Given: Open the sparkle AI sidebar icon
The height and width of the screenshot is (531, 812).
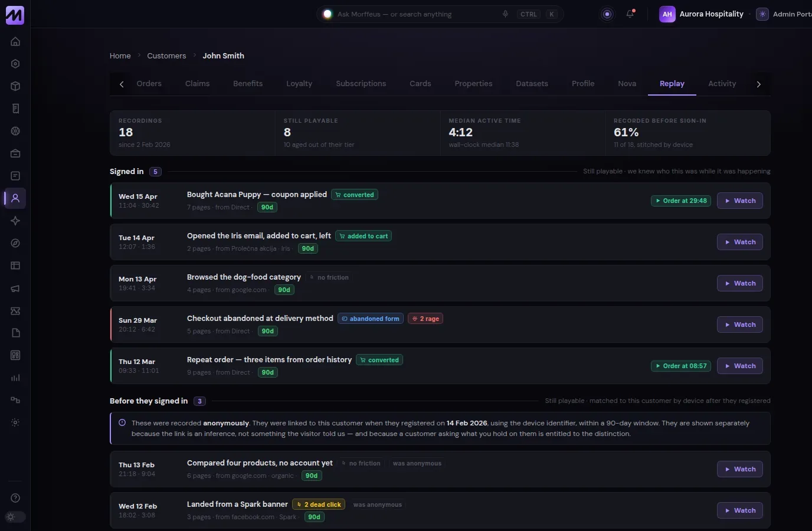Looking at the screenshot, I should tap(15, 221).
